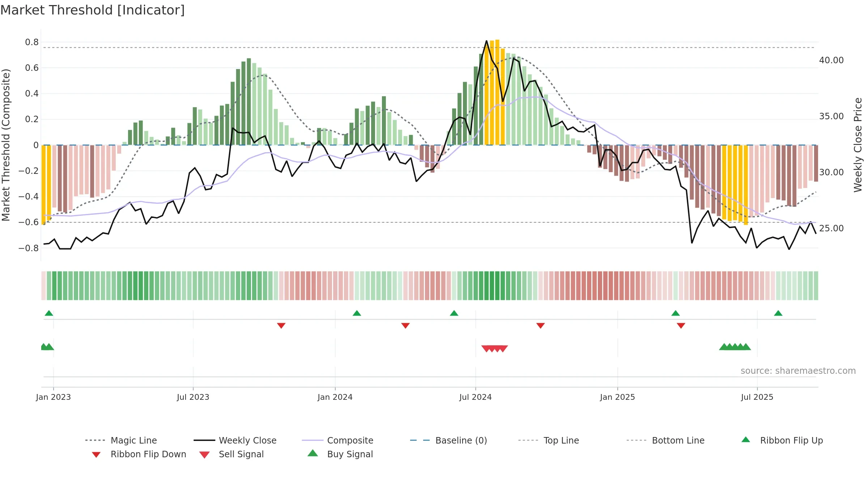Click the red triangle icon beside Ribbon Flip Down
Screen dimensions: 868x488
point(96,455)
